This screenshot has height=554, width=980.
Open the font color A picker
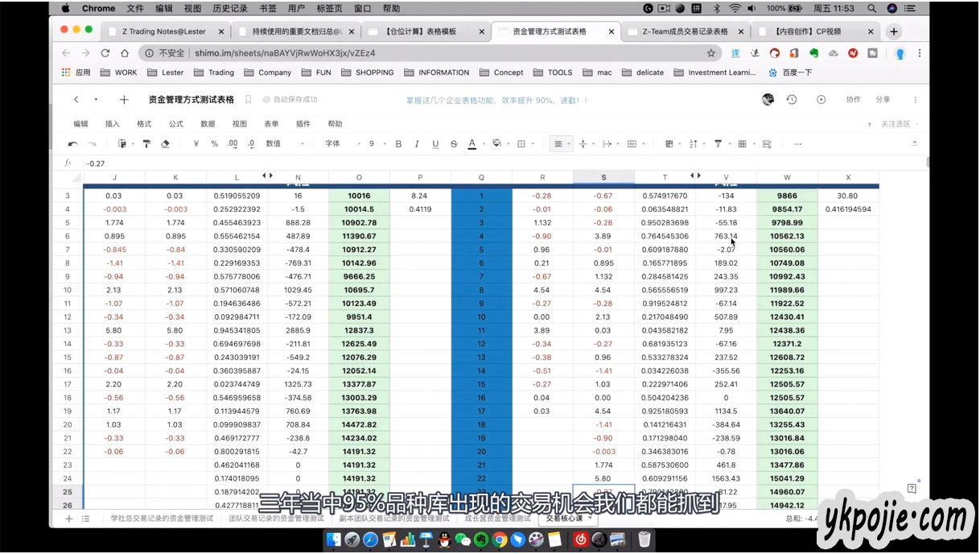472,144
